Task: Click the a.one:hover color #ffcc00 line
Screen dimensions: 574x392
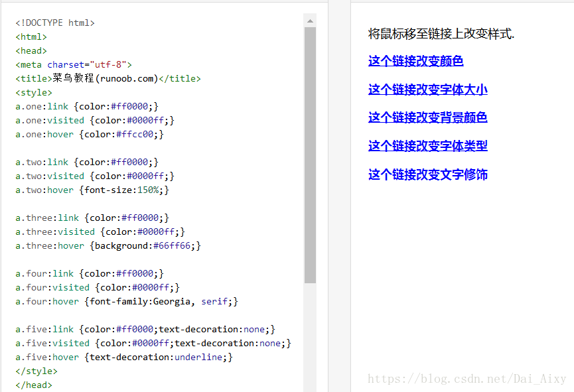Action: [90, 135]
